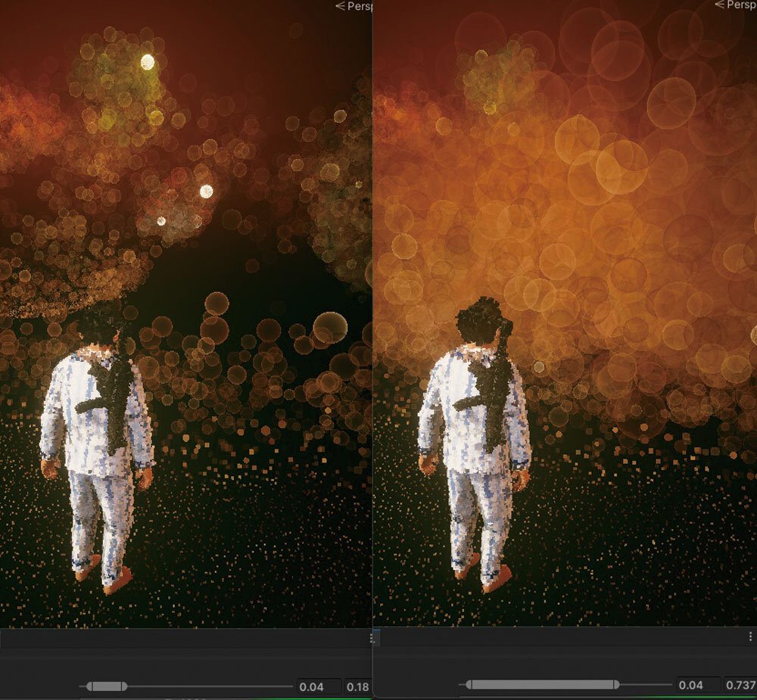Click the left panel's short range slider bar
Image resolution: width=757 pixels, height=700 pixels.
(107, 686)
